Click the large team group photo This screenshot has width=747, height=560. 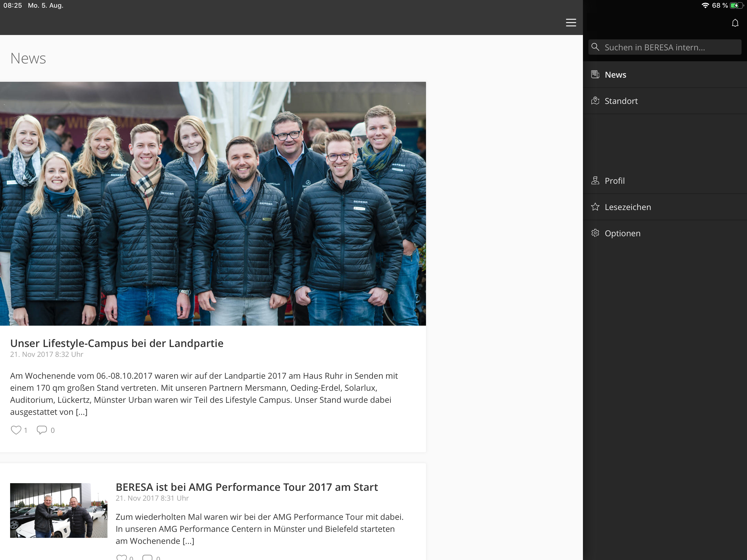pyautogui.click(x=213, y=204)
